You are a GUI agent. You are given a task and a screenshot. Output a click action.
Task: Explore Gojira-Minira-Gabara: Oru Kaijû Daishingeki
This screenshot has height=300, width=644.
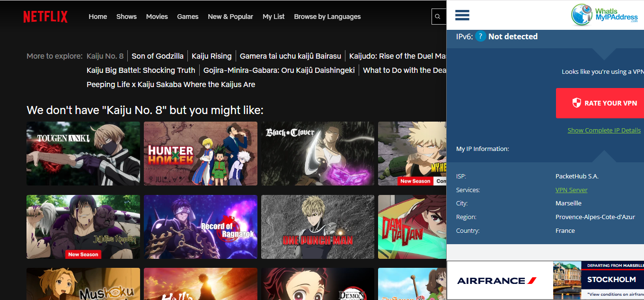click(x=279, y=70)
